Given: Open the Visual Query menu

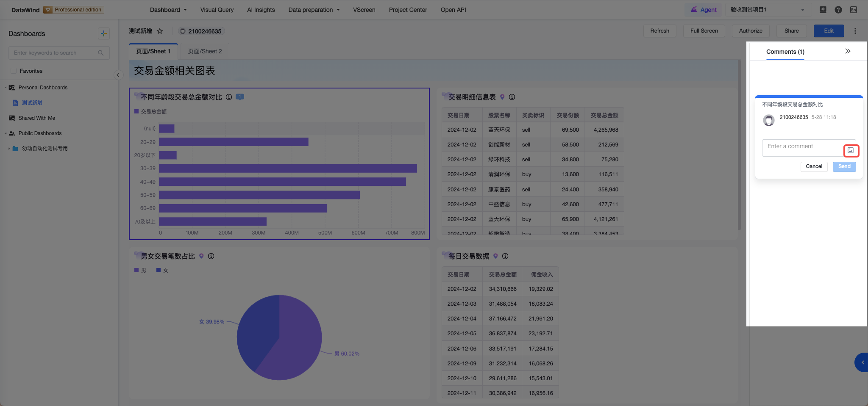Looking at the screenshot, I should [217, 10].
